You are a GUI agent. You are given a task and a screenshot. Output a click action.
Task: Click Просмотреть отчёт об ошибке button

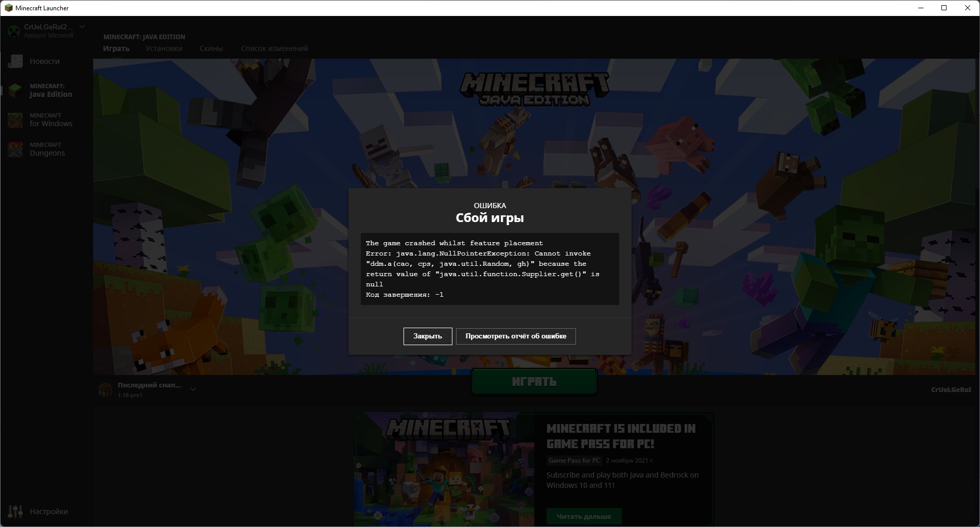[516, 336]
